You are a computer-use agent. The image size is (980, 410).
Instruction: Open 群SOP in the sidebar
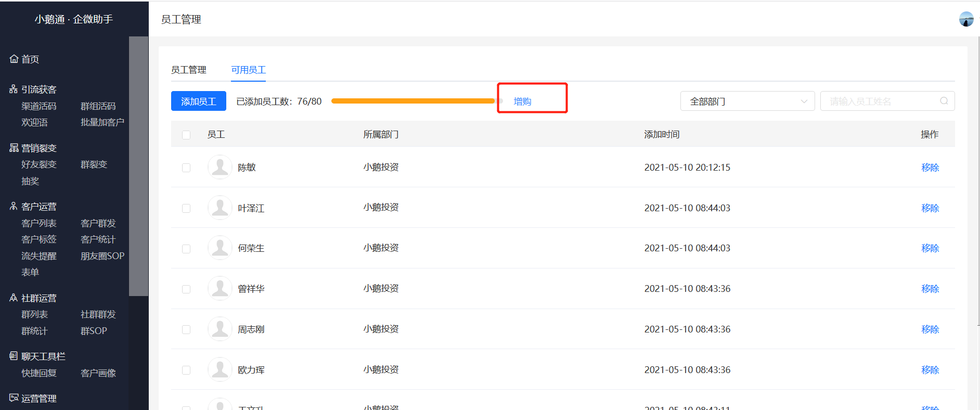pyautogui.click(x=94, y=330)
